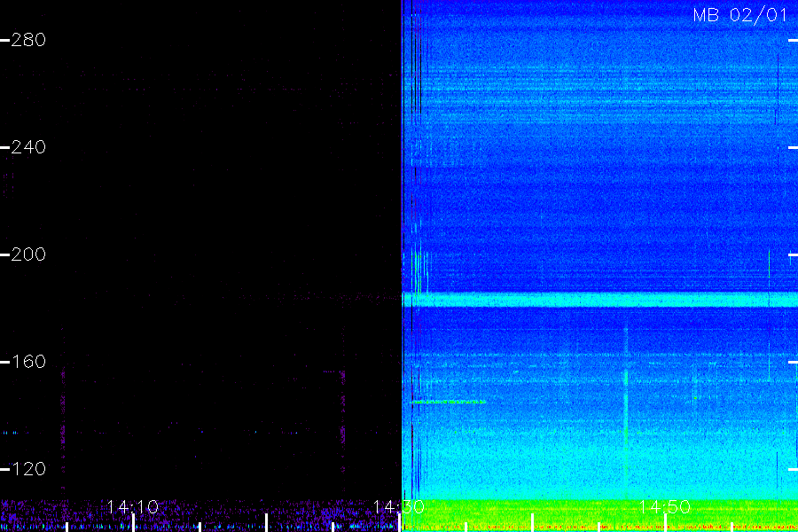Click the MB 02/01 date label
This screenshot has height=532, width=798.
(x=740, y=15)
